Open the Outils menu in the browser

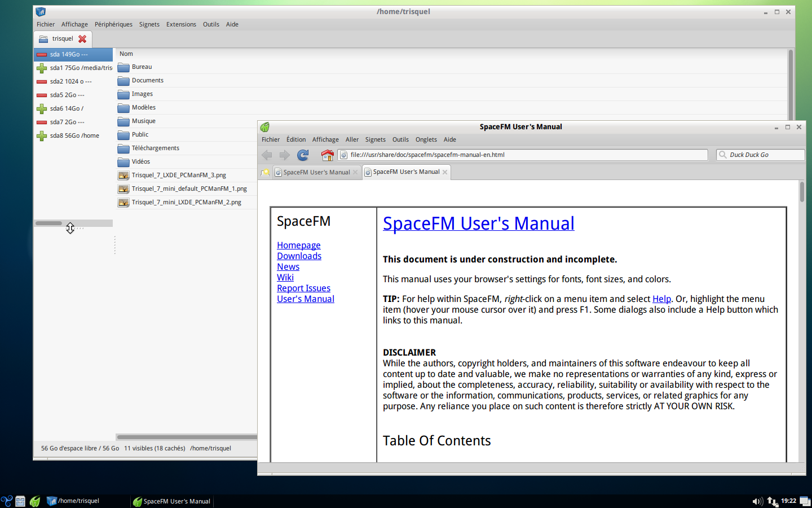(400, 139)
